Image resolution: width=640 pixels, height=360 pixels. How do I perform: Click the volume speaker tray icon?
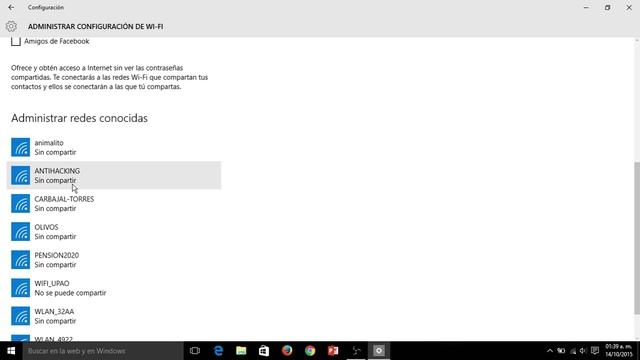pyautogui.click(x=583, y=351)
